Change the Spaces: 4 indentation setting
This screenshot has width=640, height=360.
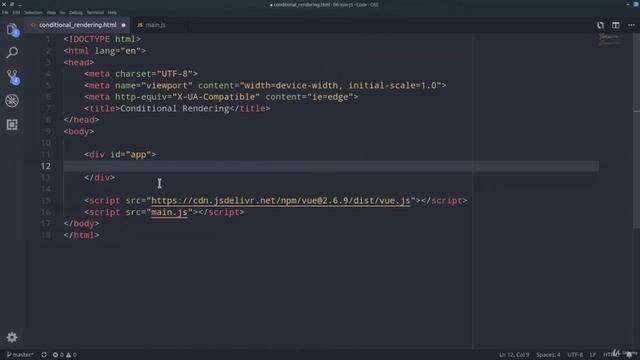pyautogui.click(x=548, y=355)
